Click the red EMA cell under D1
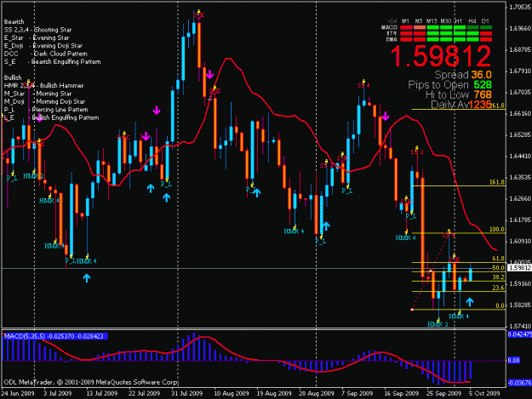 pos(486,40)
